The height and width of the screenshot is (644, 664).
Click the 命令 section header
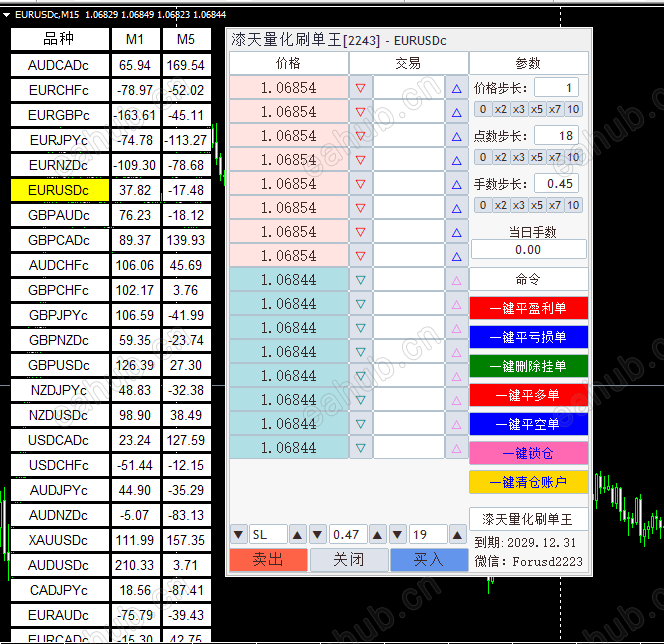coord(528,279)
